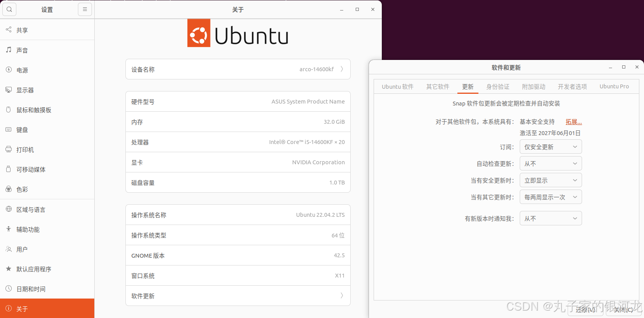This screenshot has height=318, width=644.
Task: Click the globe icon beside 区域与语言
Action: coord(9,209)
